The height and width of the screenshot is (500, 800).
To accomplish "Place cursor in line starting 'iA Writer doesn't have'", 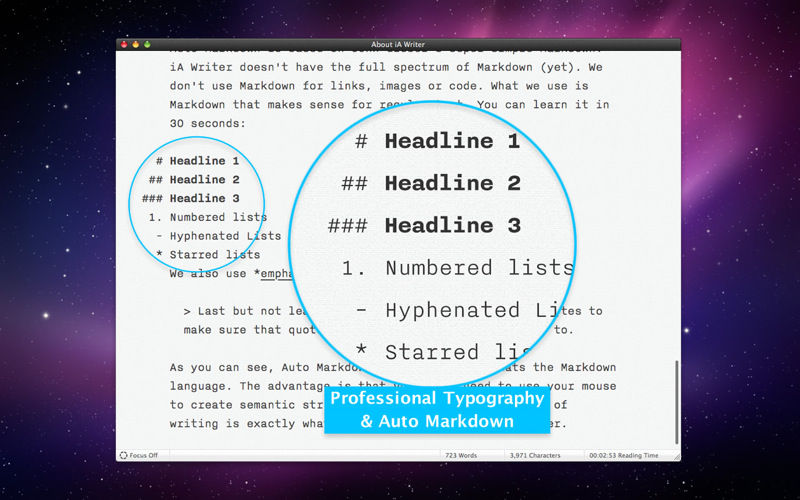I will coord(386,67).
